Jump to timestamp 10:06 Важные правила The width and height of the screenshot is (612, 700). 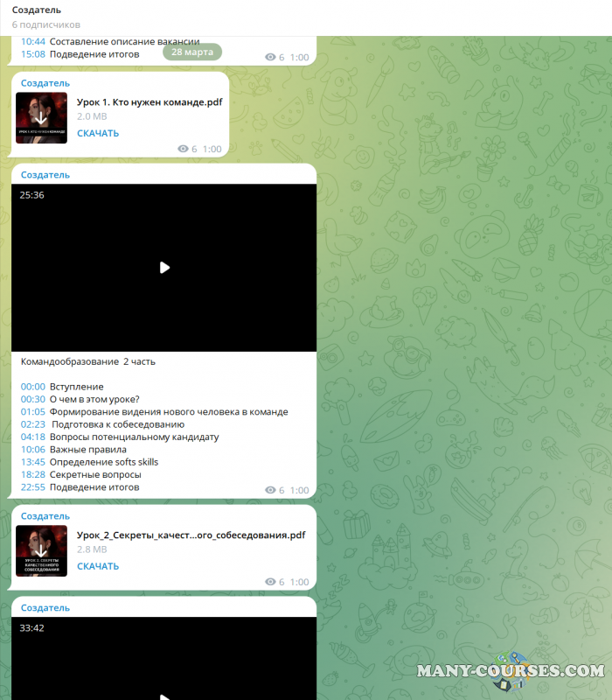point(32,450)
